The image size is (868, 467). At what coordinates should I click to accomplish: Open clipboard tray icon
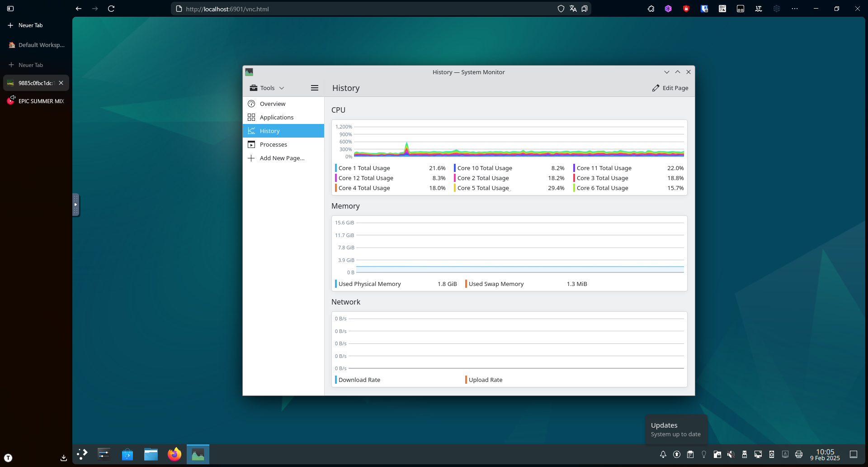click(x=690, y=454)
